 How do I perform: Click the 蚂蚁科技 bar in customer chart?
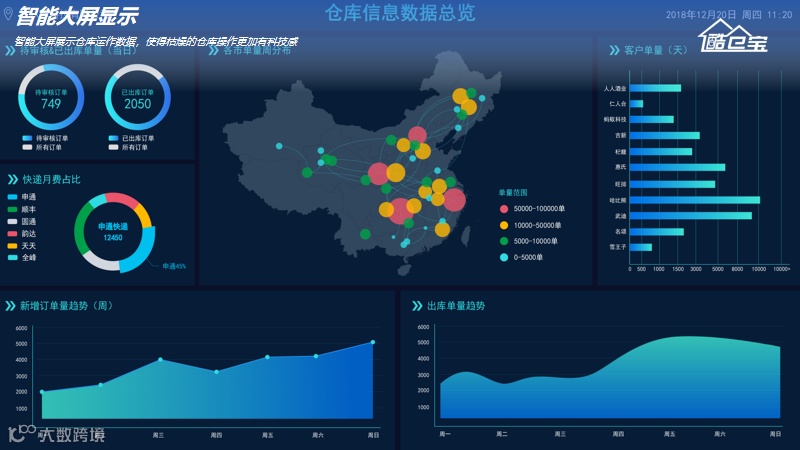652,119
